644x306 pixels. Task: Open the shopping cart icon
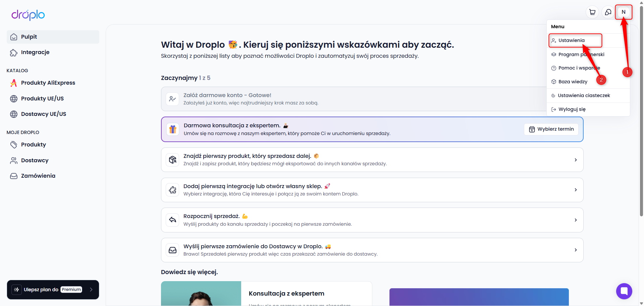[592, 12]
